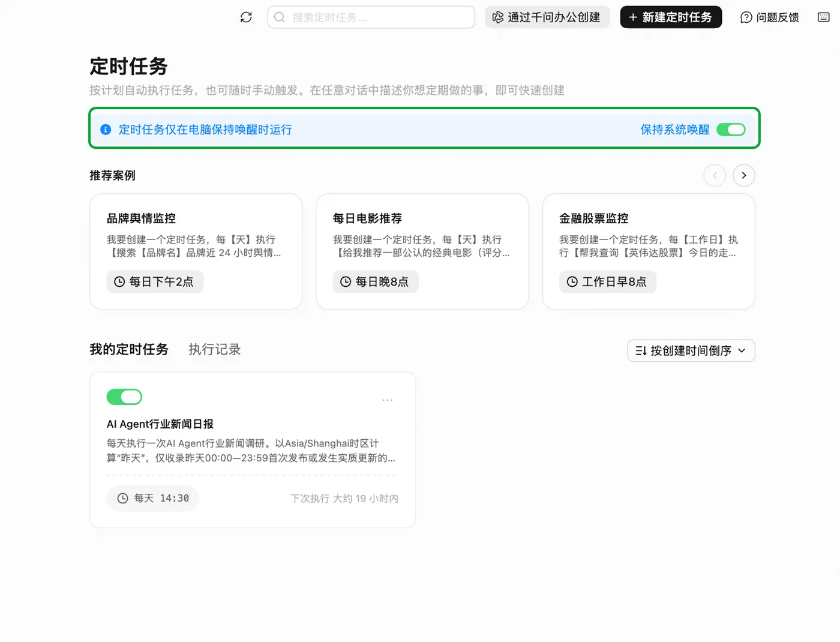Click 定时任务仅在电脑保持唤醒时运行 banner text

tap(205, 130)
